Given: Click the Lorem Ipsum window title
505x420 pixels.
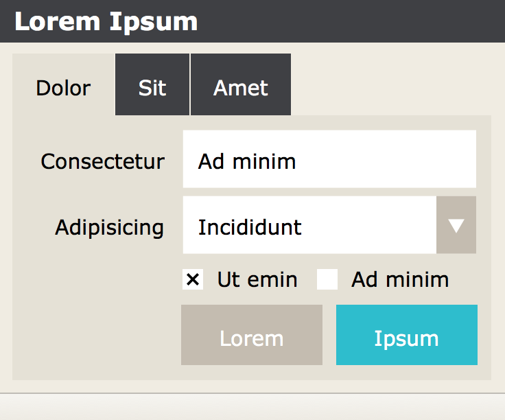Looking at the screenshot, I should pos(106,21).
